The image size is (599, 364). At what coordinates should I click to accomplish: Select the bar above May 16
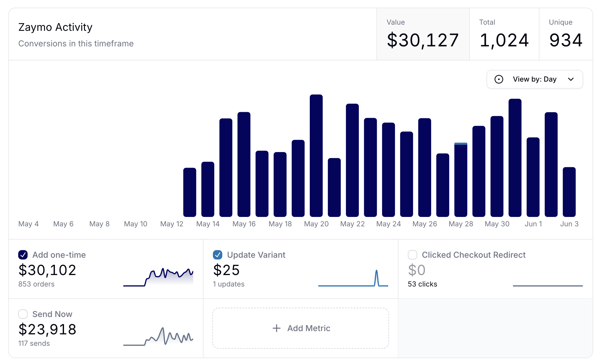244,164
